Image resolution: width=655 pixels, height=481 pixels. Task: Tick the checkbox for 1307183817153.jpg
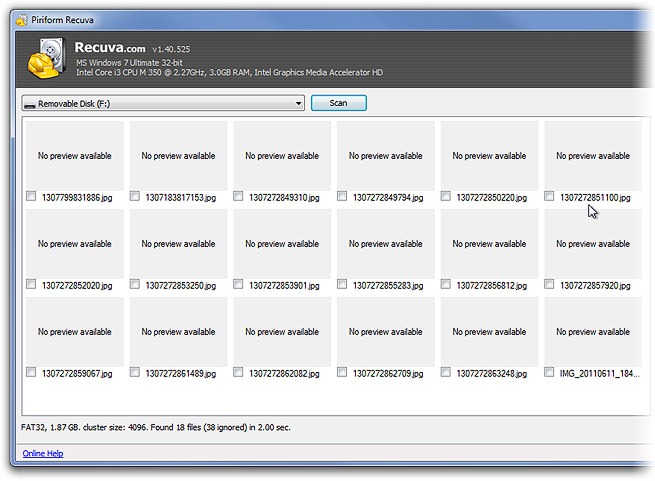point(135,196)
